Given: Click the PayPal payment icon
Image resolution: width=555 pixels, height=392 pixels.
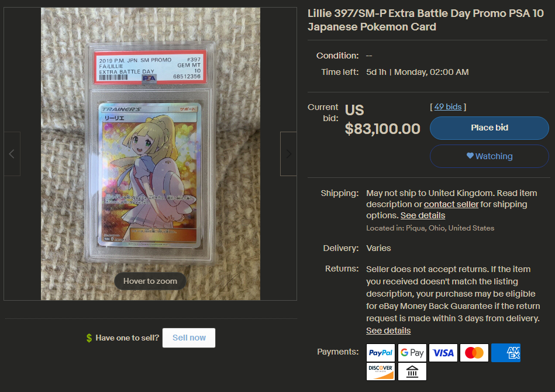Looking at the screenshot, I should tap(381, 353).
